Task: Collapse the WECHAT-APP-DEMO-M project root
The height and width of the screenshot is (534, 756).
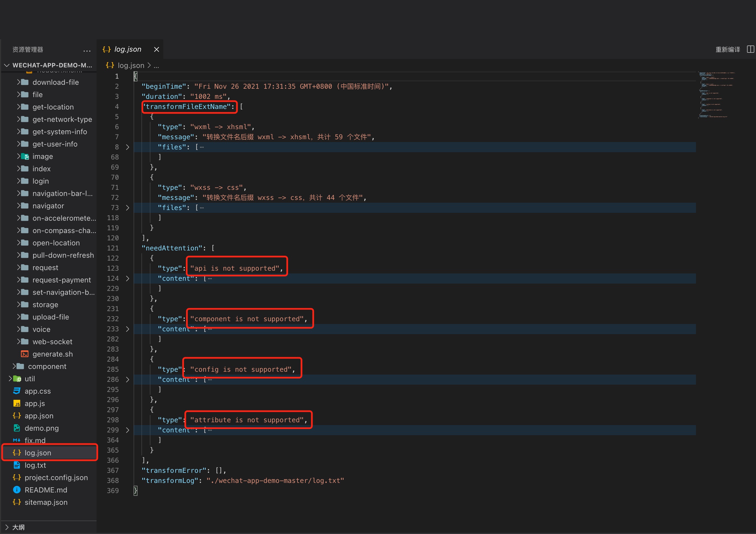Action: click(6, 65)
